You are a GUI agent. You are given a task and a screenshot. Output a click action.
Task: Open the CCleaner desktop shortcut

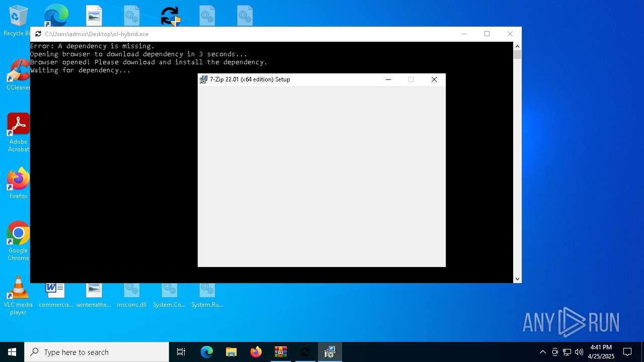[x=18, y=75]
